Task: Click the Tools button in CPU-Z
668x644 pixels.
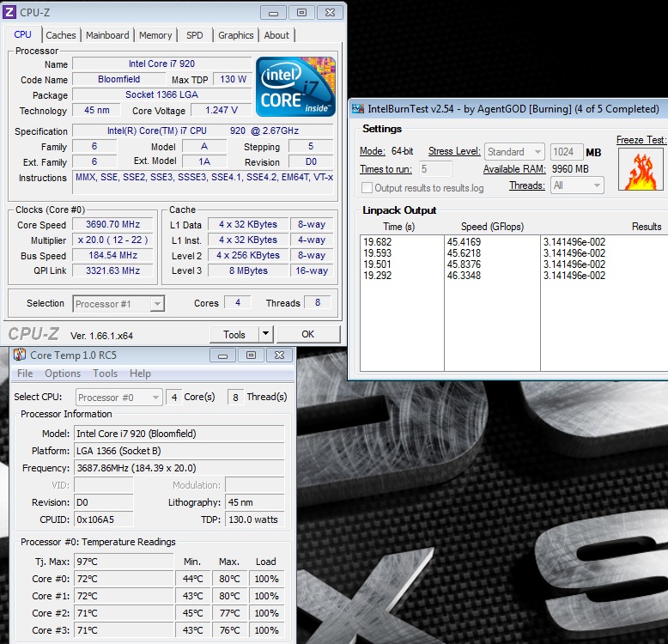Action: pos(234,335)
